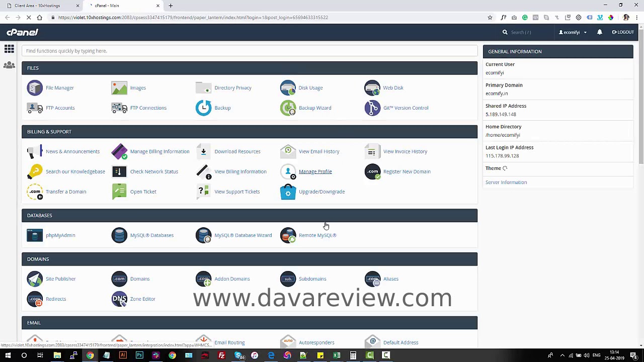
Task: Collapse the BILLING & SUPPORT section
Action: (x=250, y=132)
